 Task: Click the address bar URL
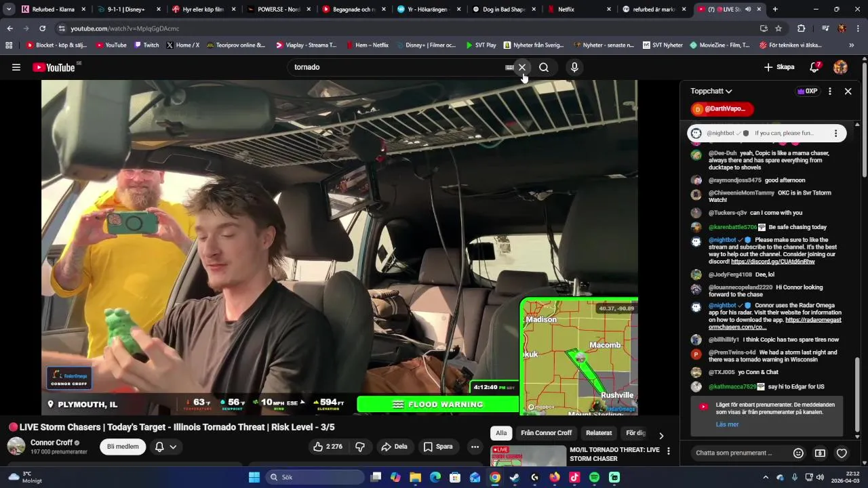pos(125,28)
